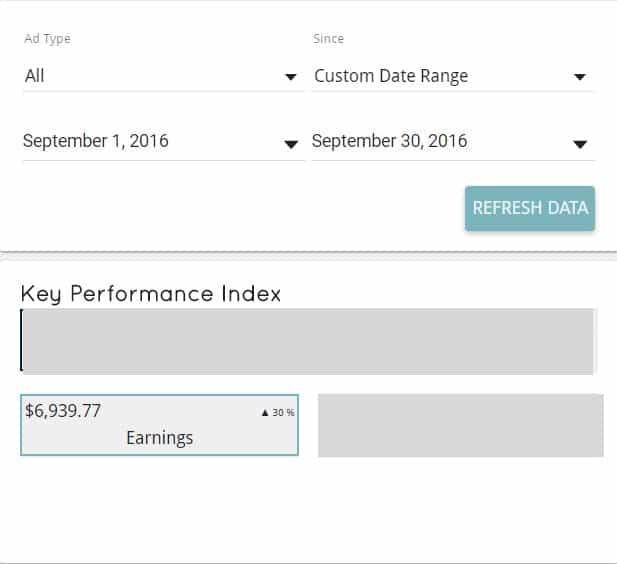Click the dark left edge of the gray bar
This screenshot has width=617, height=564.
pyautogui.click(x=21, y=341)
